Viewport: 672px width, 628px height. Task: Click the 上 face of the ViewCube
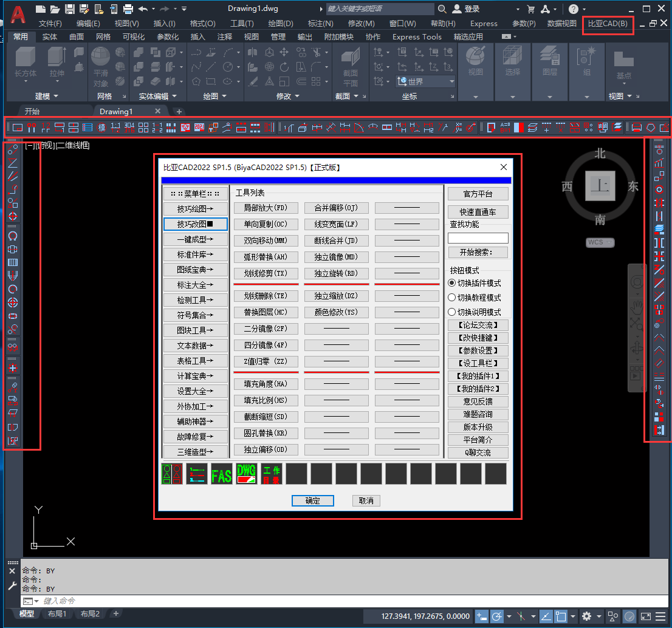coord(600,186)
